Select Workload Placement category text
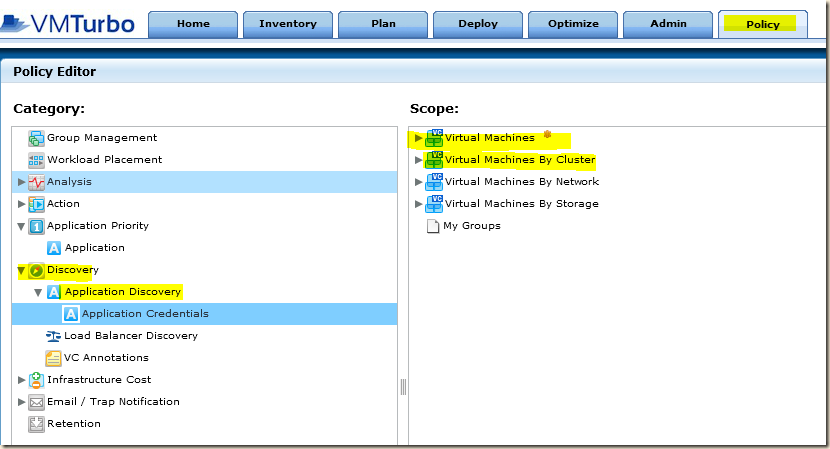The height and width of the screenshot is (449, 830). (105, 160)
